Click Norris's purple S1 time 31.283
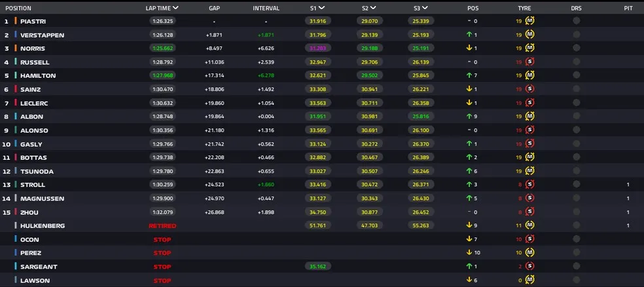644x287 pixels. tap(318, 48)
